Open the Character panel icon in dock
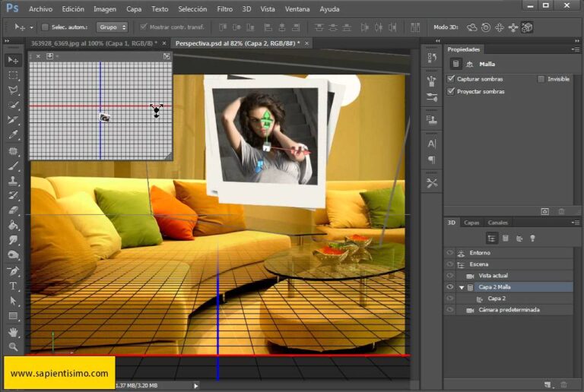 (x=432, y=143)
